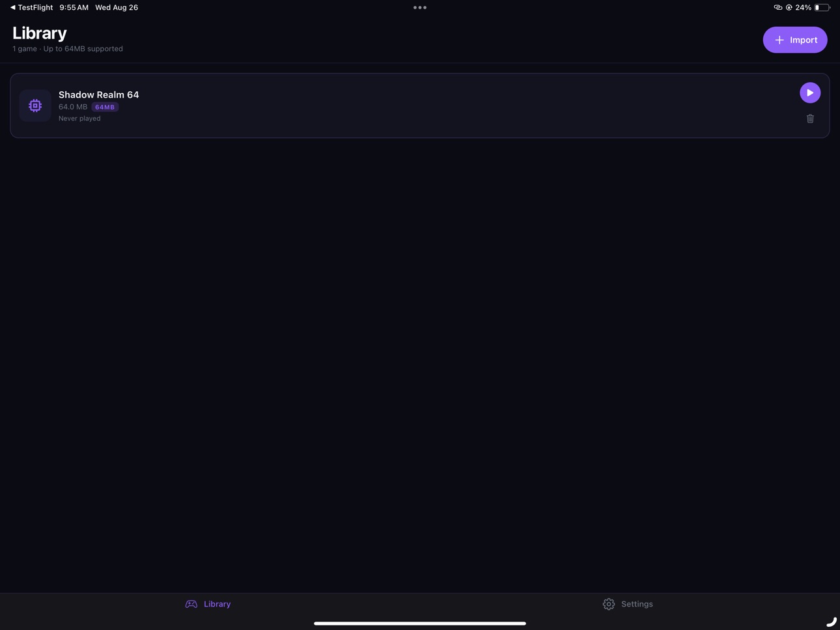Return to TestFlight via back arrow
Image resolution: width=840 pixels, height=630 pixels.
coord(31,7)
